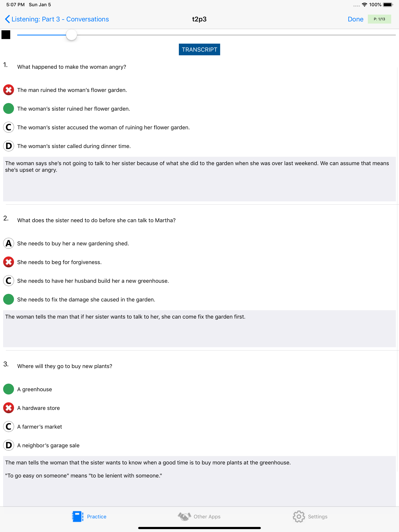Tap the Done button
The height and width of the screenshot is (532, 399).
tap(355, 19)
